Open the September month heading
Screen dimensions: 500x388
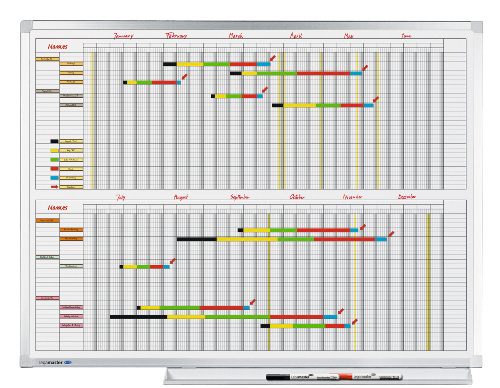coord(240,197)
